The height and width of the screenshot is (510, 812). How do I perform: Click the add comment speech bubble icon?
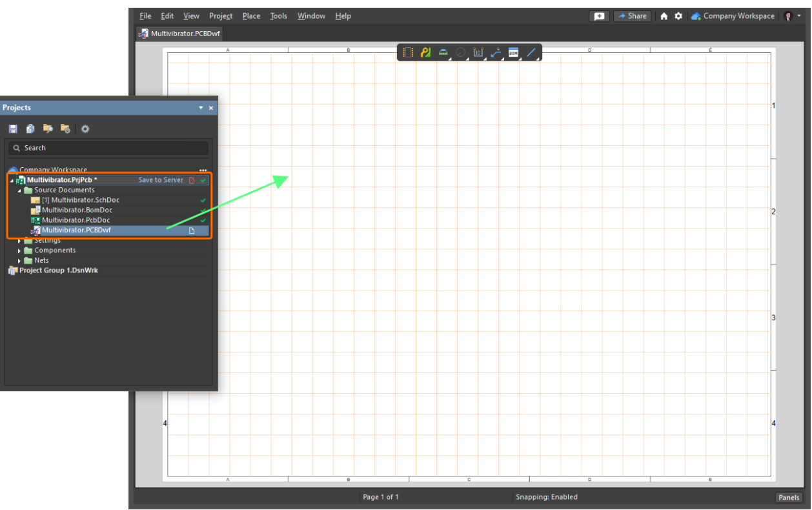(x=599, y=16)
